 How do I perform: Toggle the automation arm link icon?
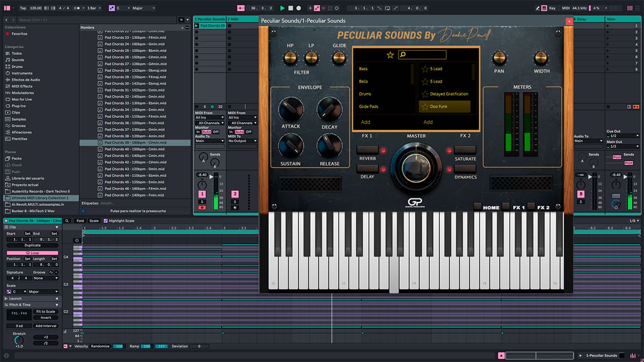(x=317, y=8)
